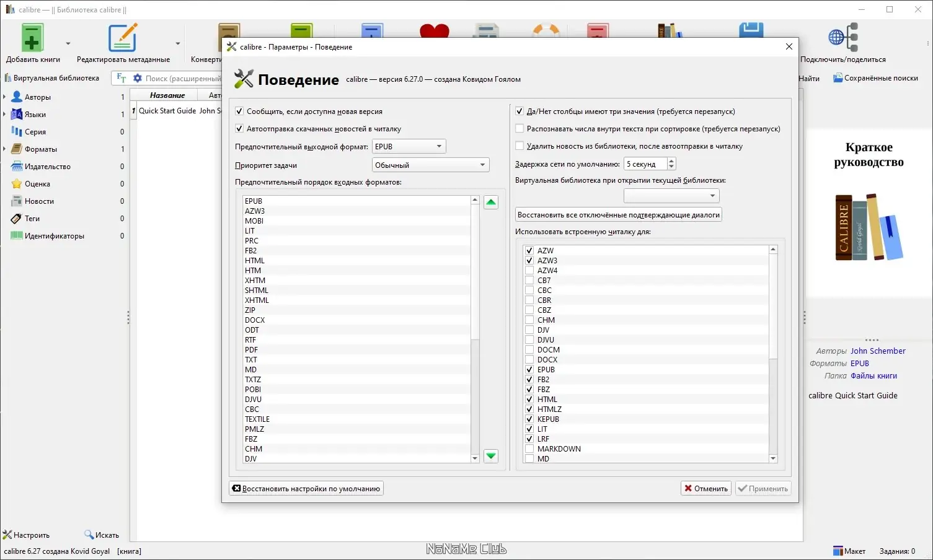Select the Languages category icon
Image resolution: width=933 pixels, height=560 pixels.
pos(17,115)
